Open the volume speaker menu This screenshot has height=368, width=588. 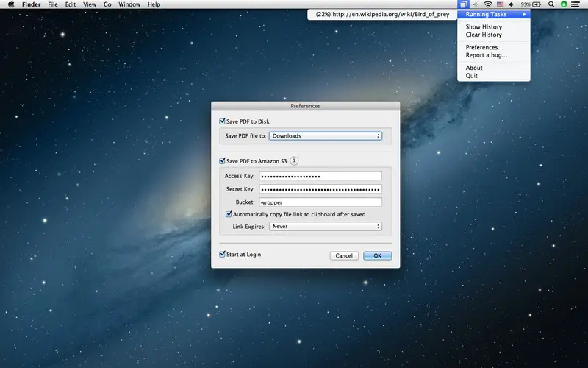coord(511,4)
